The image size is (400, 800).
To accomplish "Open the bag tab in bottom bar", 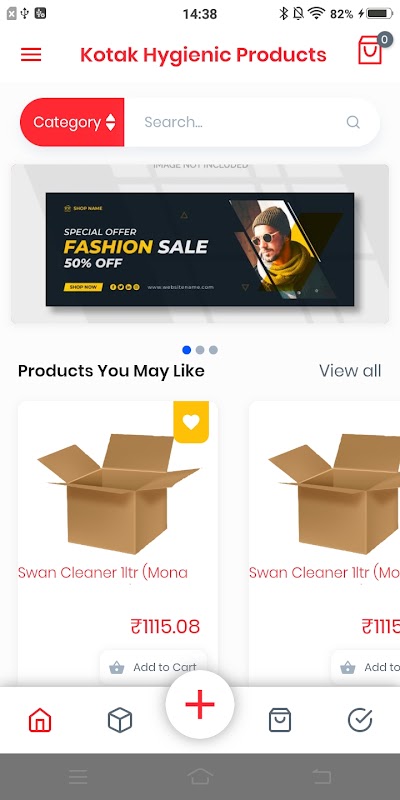I will coord(280,720).
